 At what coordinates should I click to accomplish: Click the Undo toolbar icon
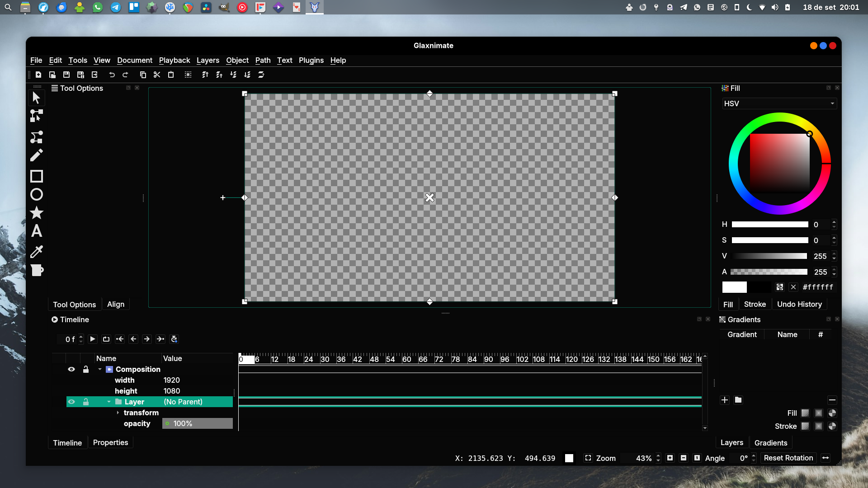pyautogui.click(x=112, y=75)
